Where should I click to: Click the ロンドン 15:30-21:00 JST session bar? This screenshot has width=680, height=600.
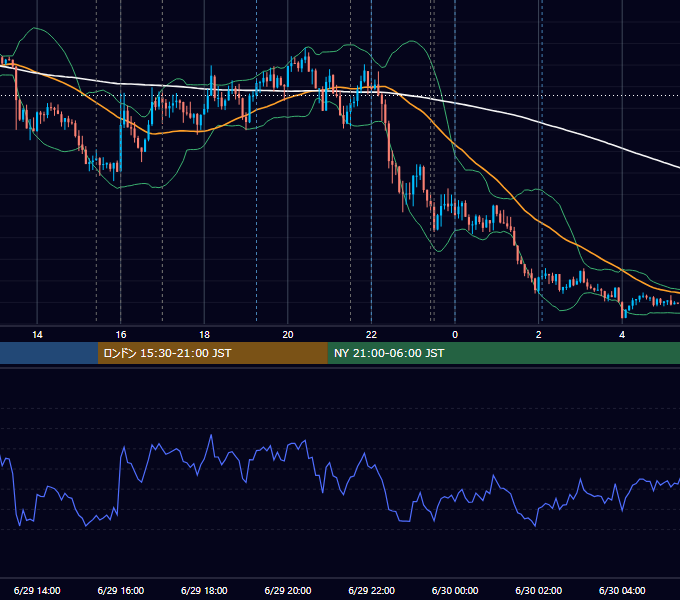[212, 353]
